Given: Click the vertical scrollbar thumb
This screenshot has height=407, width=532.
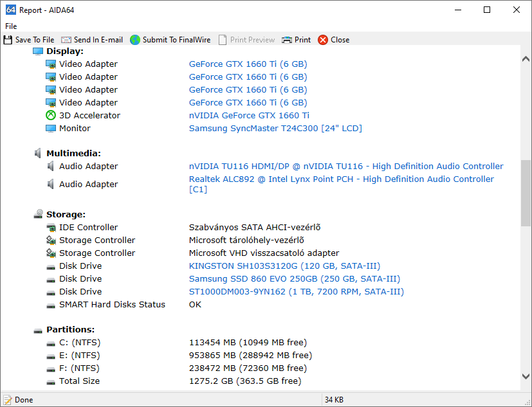Looking at the screenshot, I should tap(526, 193).
